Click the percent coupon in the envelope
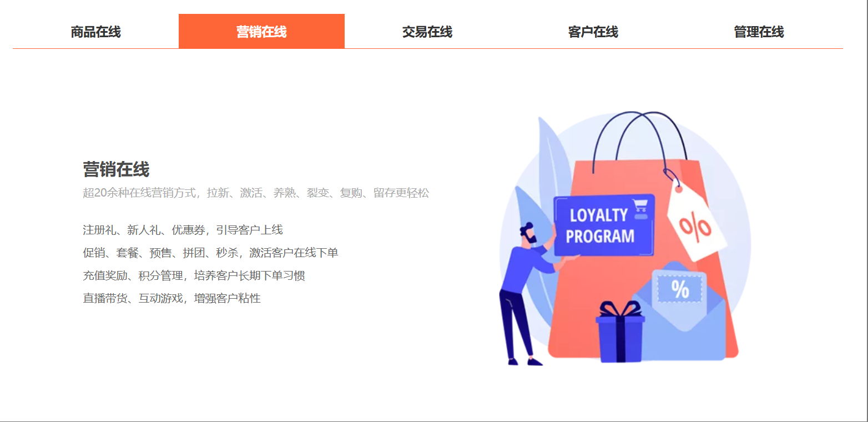Viewport: 868px width, 422px height. 680,289
